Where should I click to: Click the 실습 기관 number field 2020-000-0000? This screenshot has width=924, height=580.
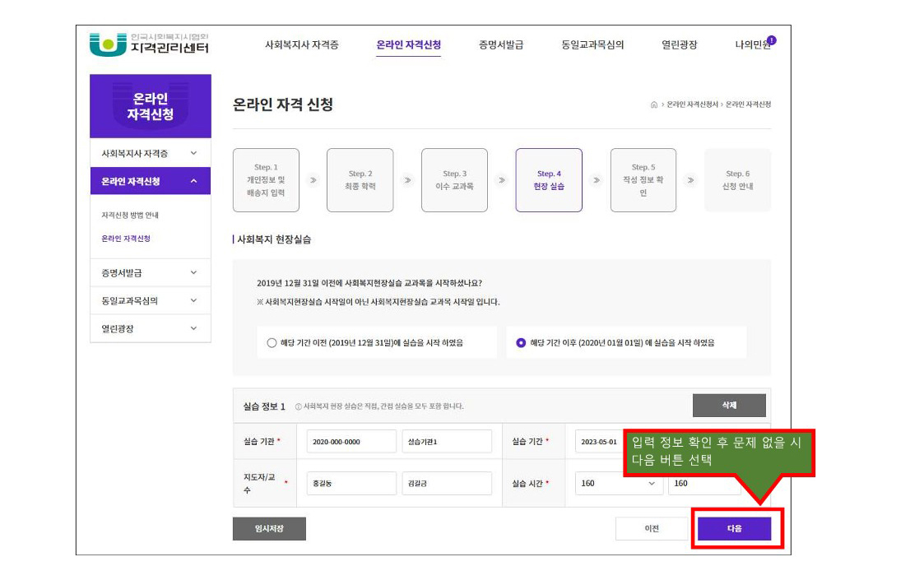[x=351, y=442]
